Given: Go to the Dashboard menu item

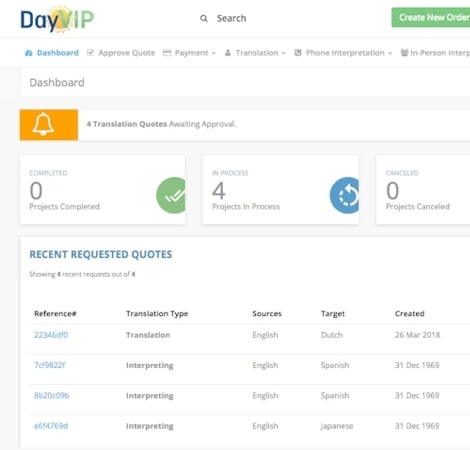Looking at the screenshot, I should pyautogui.click(x=52, y=53).
